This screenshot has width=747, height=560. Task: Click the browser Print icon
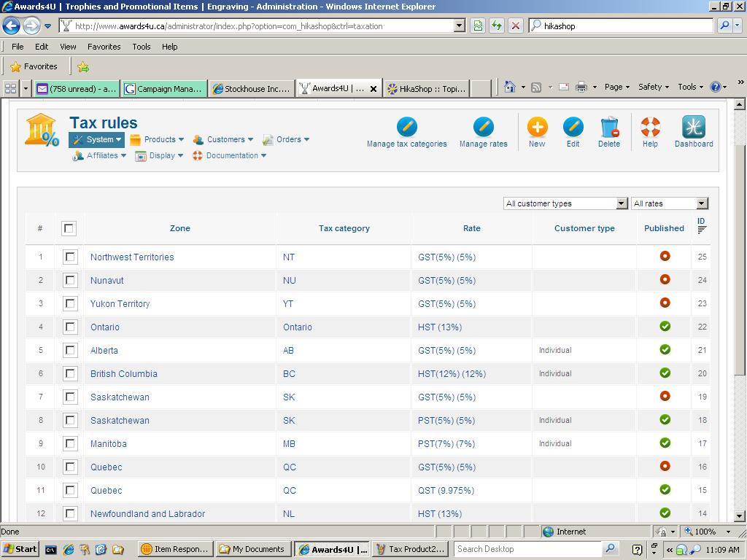point(581,87)
